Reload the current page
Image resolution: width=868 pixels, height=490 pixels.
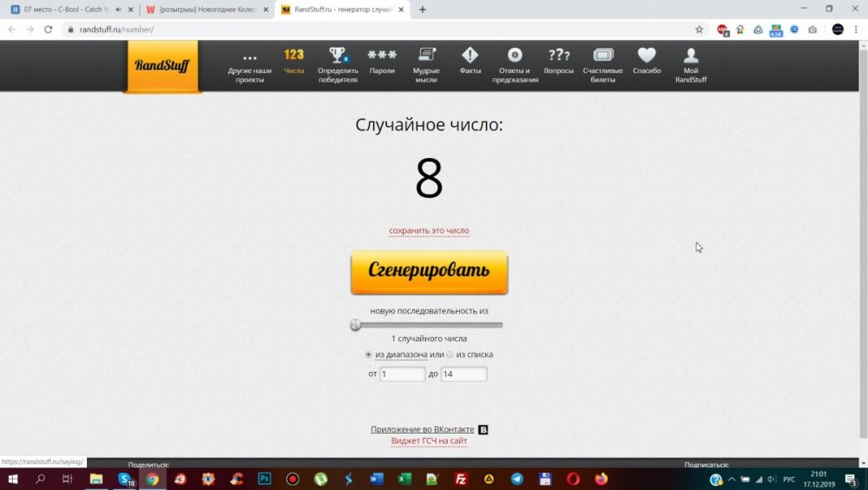tap(48, 30)
